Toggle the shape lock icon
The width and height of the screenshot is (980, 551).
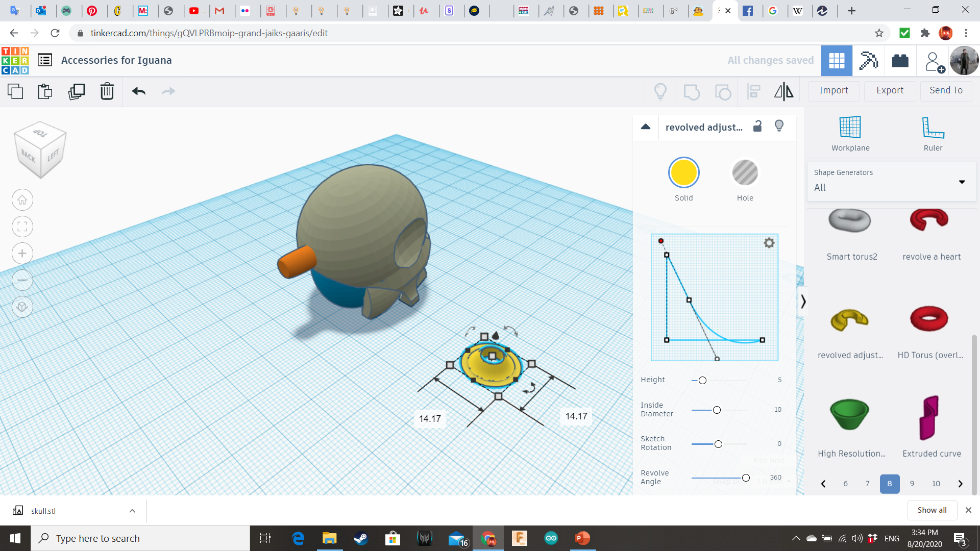tap(757, 126)
